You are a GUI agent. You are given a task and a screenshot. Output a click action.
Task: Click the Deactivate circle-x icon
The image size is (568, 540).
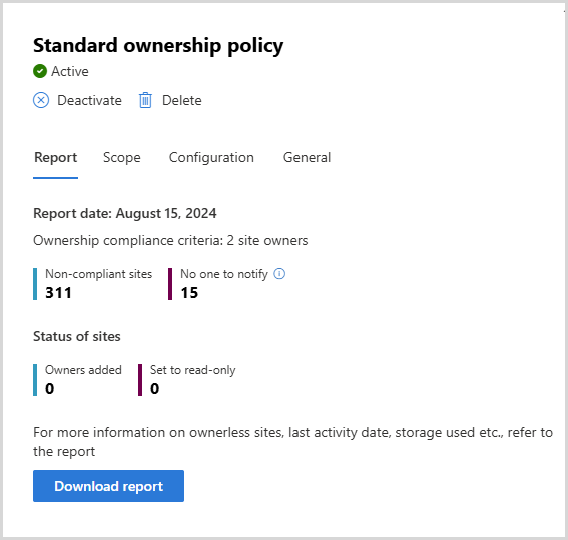41,100
